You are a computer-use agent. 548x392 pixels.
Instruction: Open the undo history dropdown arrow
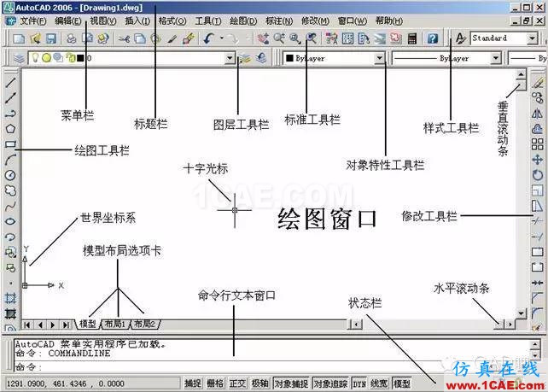pyautogui.click(x=222, y=38)
